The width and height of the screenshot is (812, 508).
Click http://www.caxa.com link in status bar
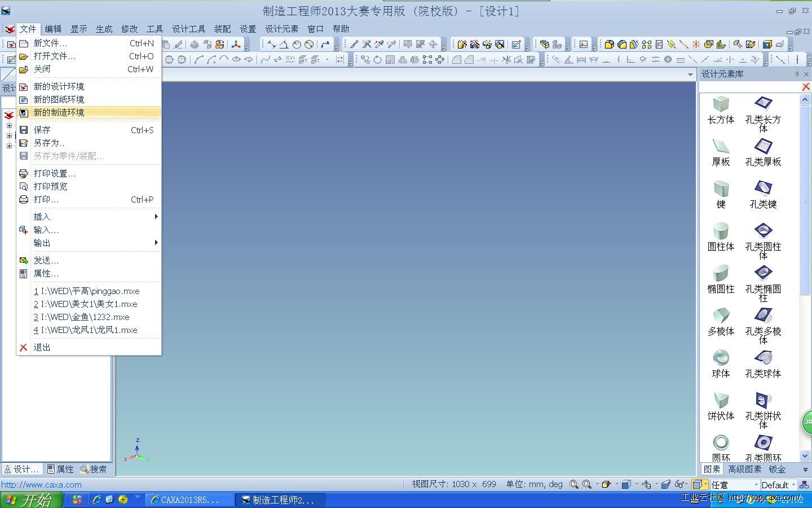[41, 484]
